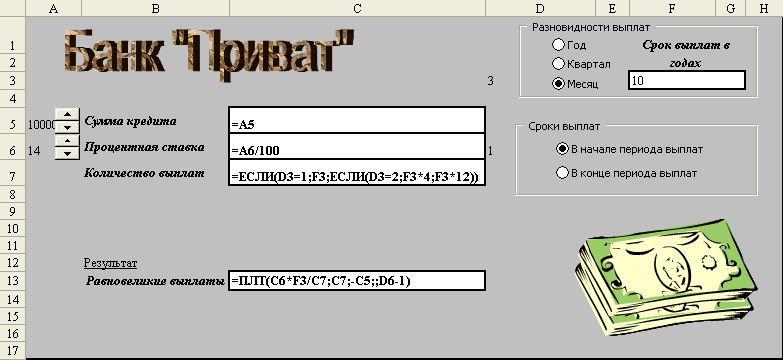Select row 16 header

[12, 333]
